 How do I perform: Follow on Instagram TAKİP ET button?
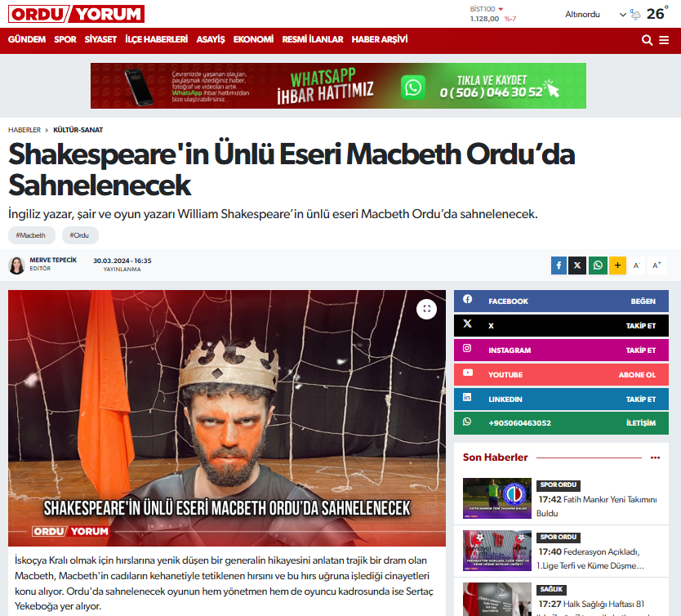point(640,350)
